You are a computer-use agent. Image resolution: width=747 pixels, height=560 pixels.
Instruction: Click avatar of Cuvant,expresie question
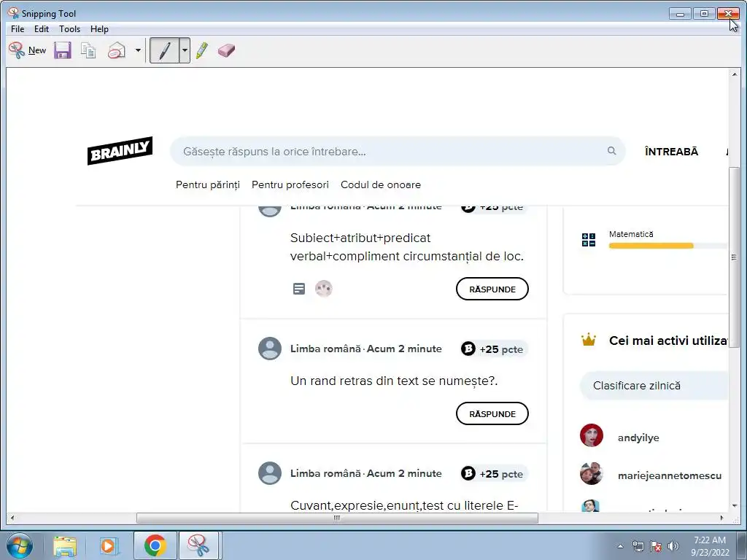click(270, 473)
